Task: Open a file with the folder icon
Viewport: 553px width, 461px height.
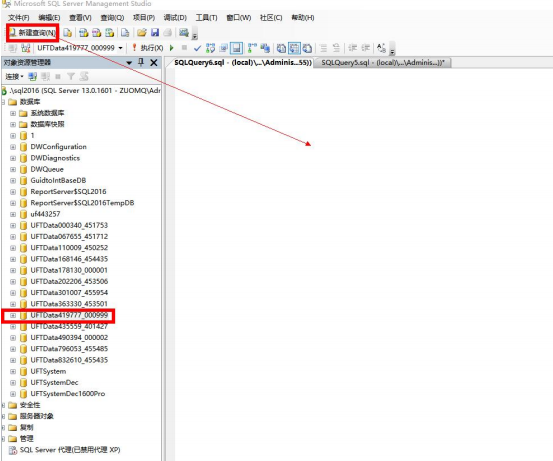Action: pyautogui.click(x=141, y=33)
